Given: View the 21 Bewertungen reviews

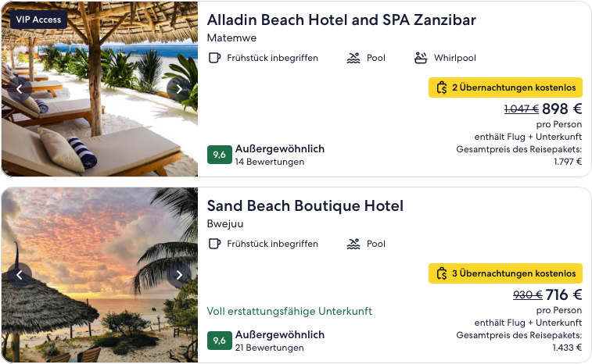Looking at the screenshot, I should [x=269, y=348].
